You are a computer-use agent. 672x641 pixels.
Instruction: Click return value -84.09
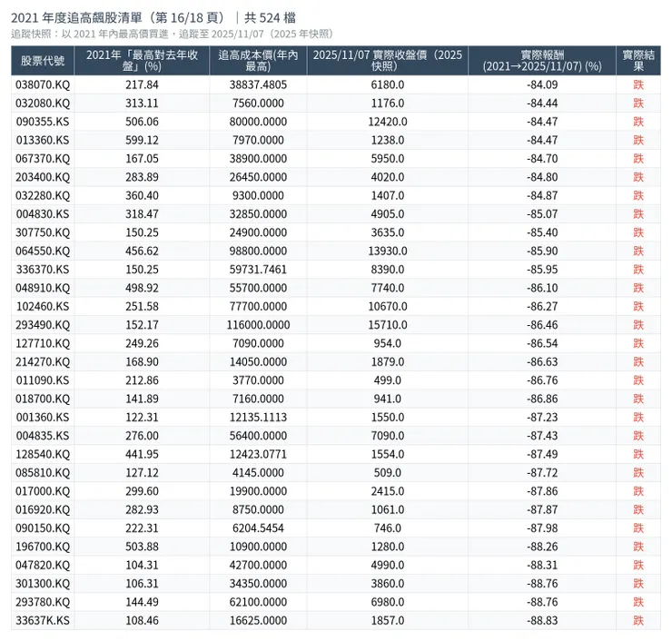click(x=542, y=84)
